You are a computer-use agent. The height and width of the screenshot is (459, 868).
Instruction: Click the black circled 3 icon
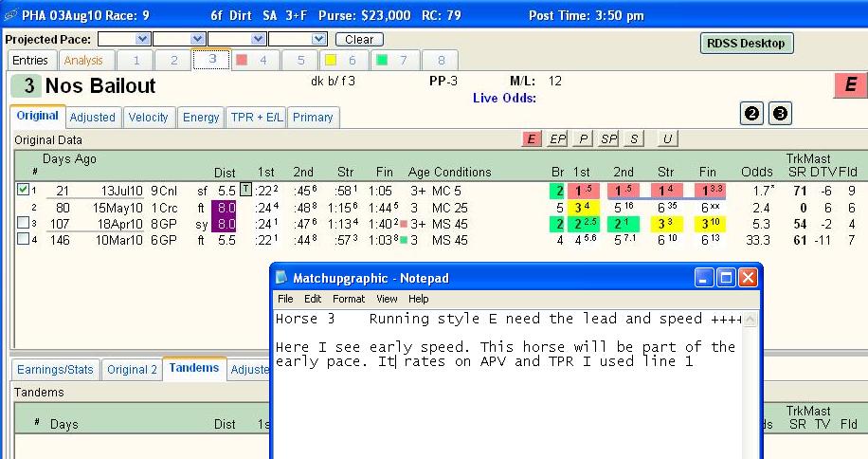click(780, 114)
